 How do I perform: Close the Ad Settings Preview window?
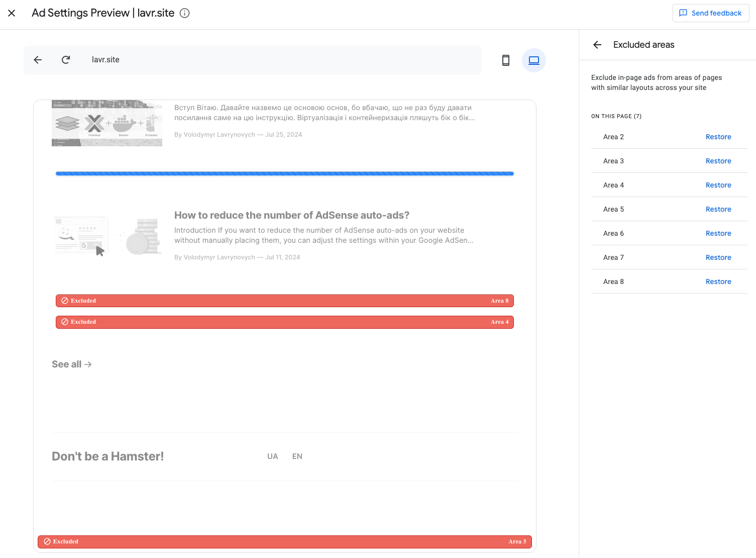coord(12,13)
